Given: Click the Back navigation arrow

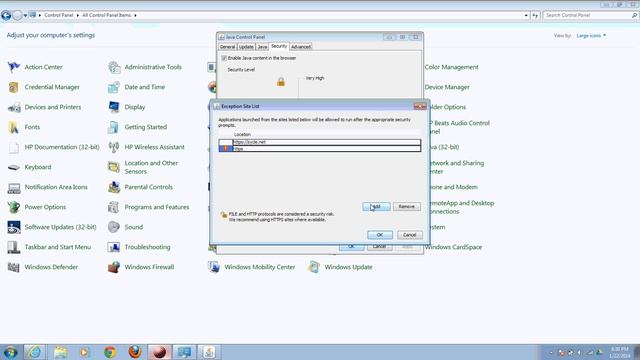Looking at the screenshot, I should click(x=6, y=16).
